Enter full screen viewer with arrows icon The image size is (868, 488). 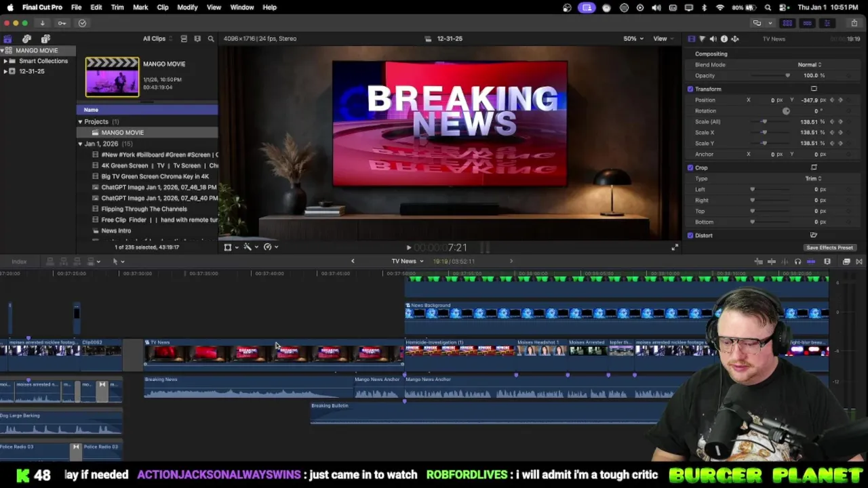[x=675, y=247]
